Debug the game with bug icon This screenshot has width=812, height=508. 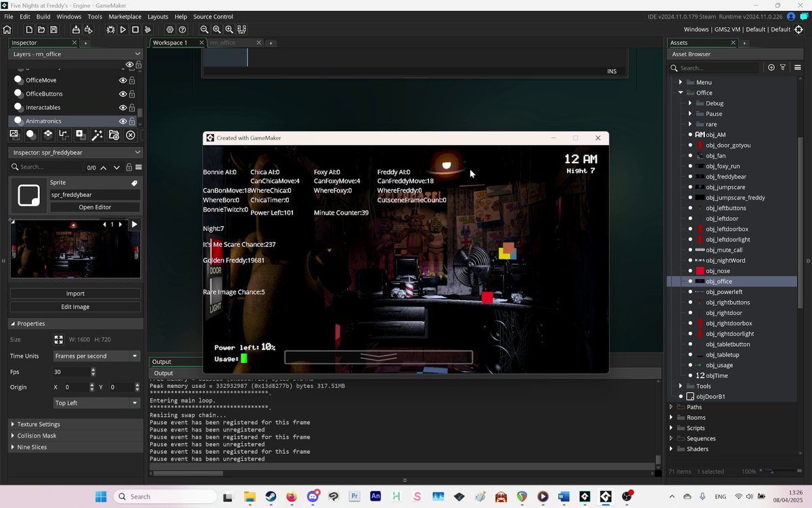tap(110, 30)
